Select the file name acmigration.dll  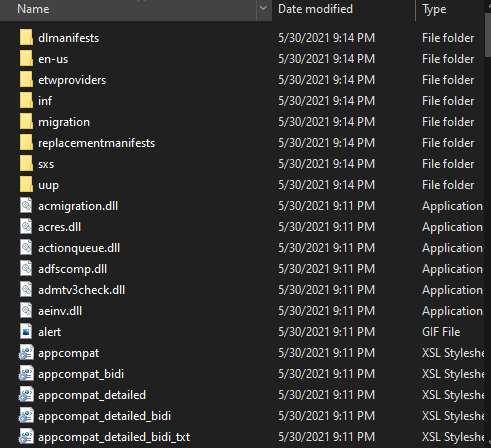[x=78, y=206]
